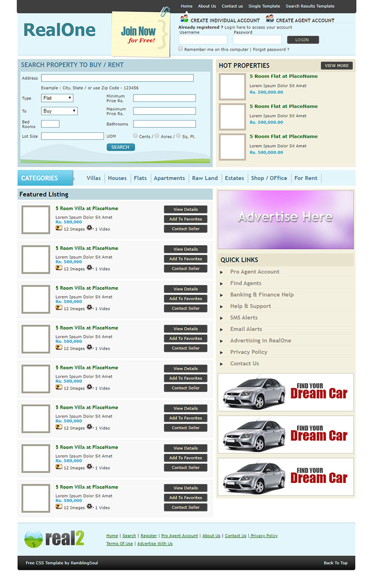This screenshot has height=588, width=371.
Task: Open Home in the top navigation
Action: tap(187, 6)
